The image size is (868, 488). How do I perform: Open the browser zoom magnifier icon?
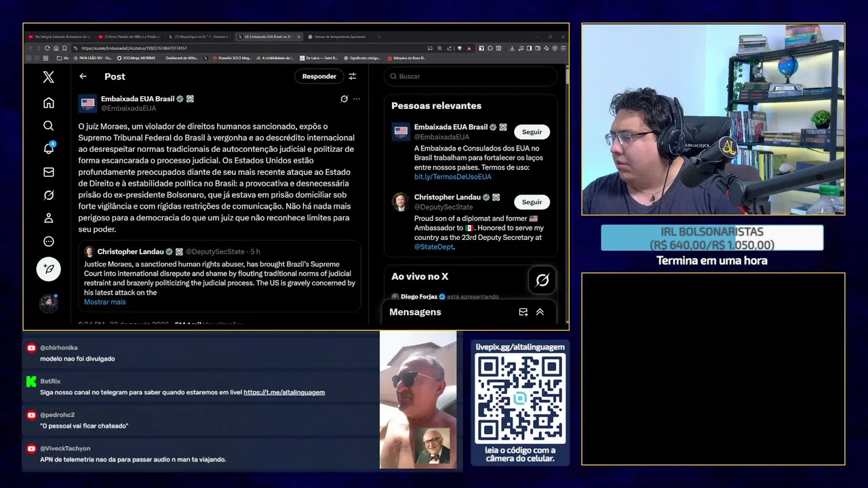coord(439,48)
